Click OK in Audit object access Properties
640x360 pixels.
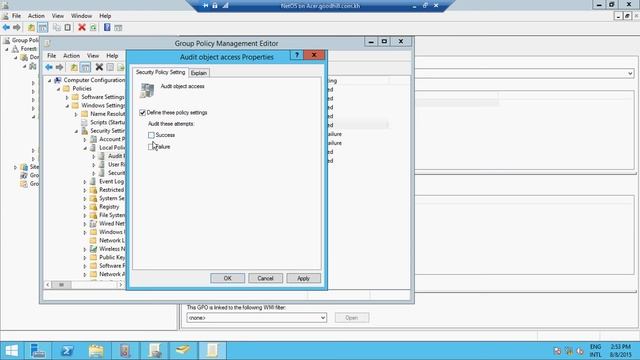(x=227, y=278)
